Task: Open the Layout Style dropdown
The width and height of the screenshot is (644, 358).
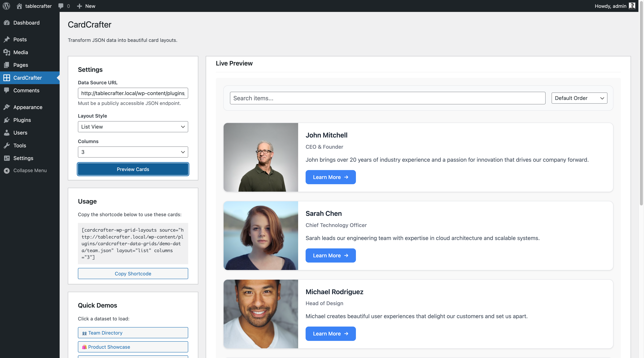Action: click(133, 127)
